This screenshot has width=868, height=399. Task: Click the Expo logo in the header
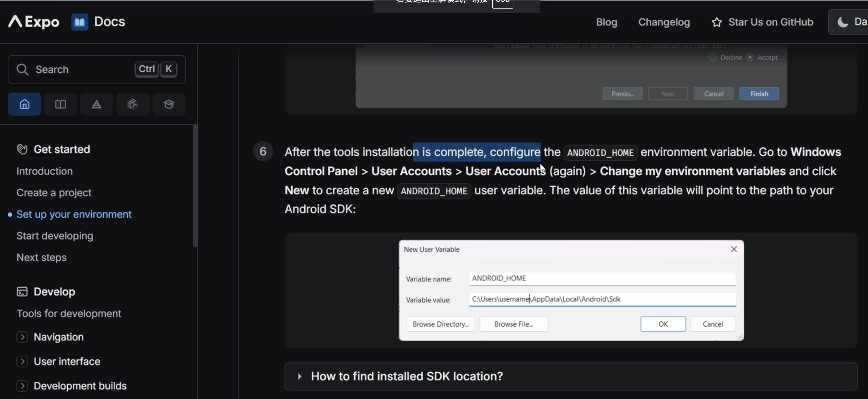pyautogui.click(x=34, y=22)
